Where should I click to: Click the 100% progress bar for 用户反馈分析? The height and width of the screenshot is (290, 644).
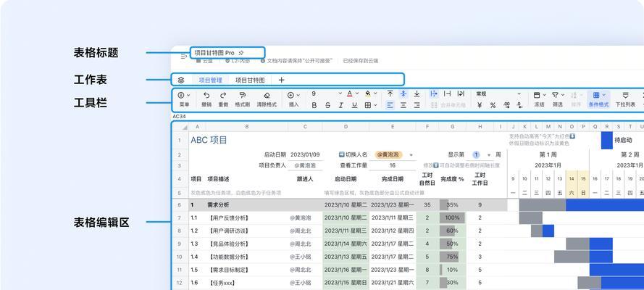[x=452, y=217]
